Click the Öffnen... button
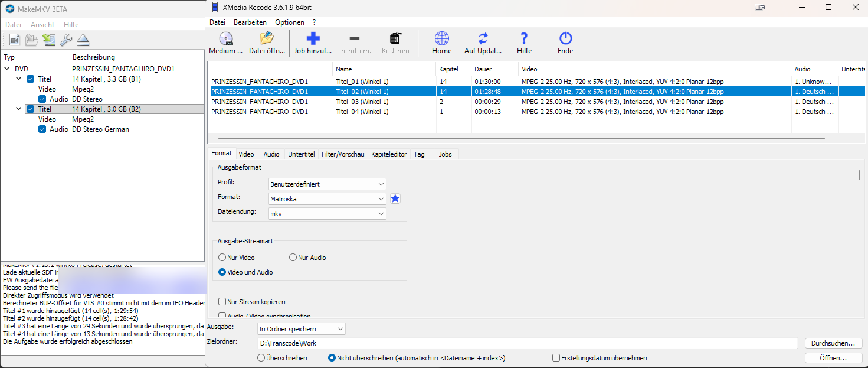Viewport: 868px width, 368px height. coord(833,358)
